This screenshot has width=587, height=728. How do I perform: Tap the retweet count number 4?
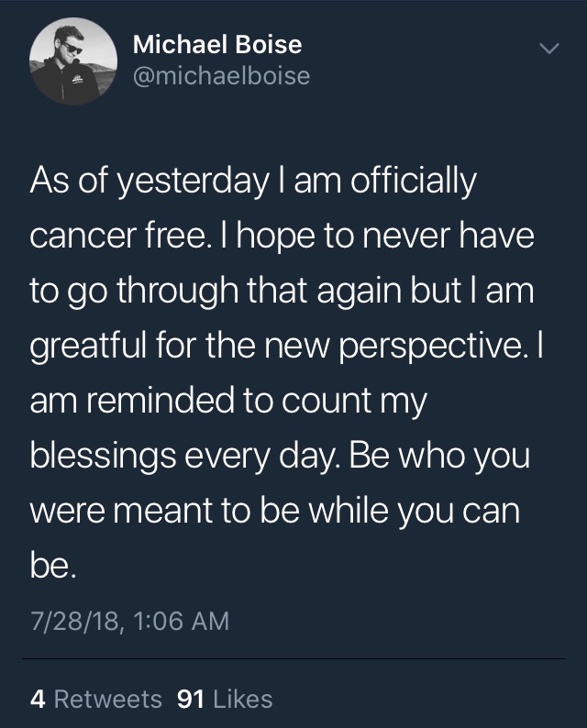coord(38,700)
